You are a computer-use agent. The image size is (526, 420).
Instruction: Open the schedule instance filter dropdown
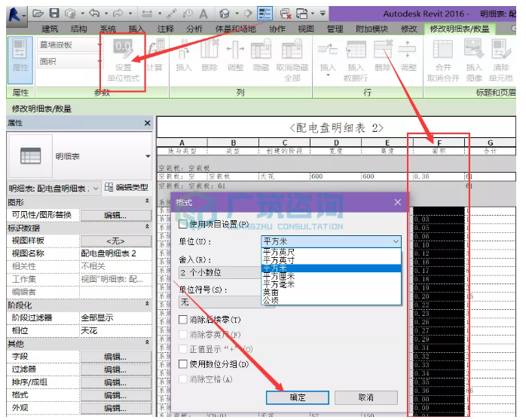96,189
